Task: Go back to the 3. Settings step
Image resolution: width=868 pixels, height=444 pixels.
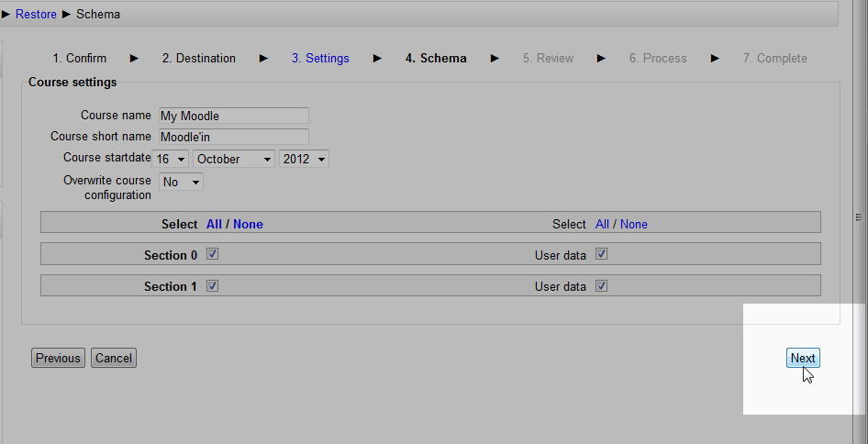Action: pos(320,58)
